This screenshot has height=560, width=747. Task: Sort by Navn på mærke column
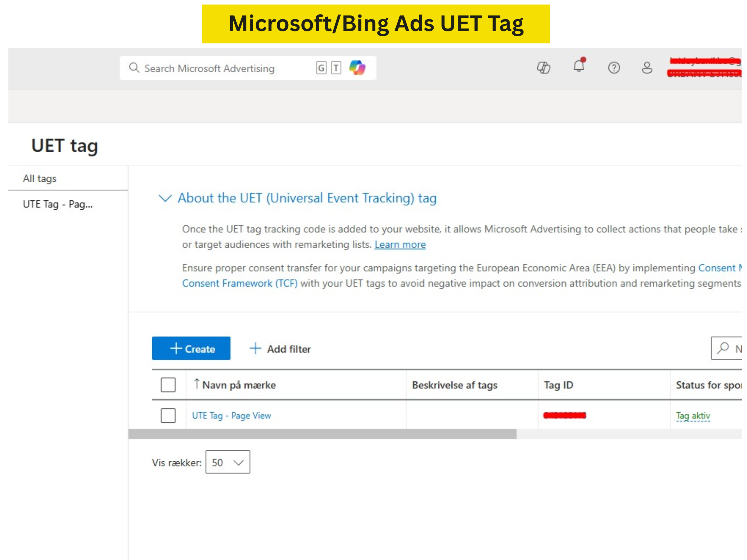pyautogui.click(x=239, y=385)
